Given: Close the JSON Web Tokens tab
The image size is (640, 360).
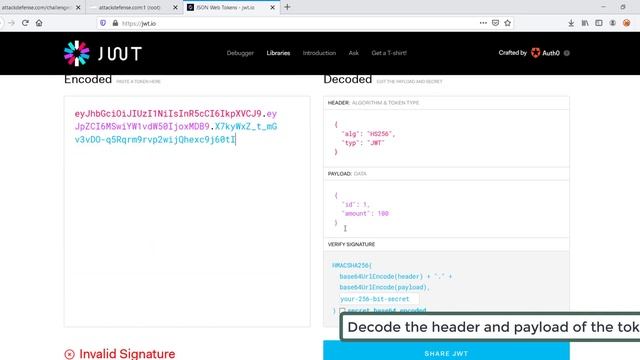Looking at the screenshot, I should pyautogui.click(x=272, y=7).
